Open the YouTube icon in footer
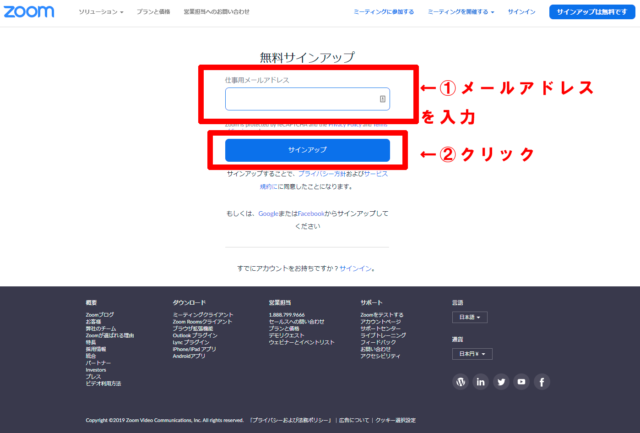 pos(521,382)
